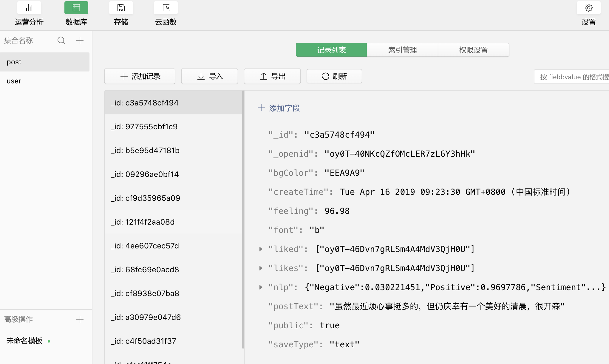Switch to the 索引管理 tab

click(402, 50)
